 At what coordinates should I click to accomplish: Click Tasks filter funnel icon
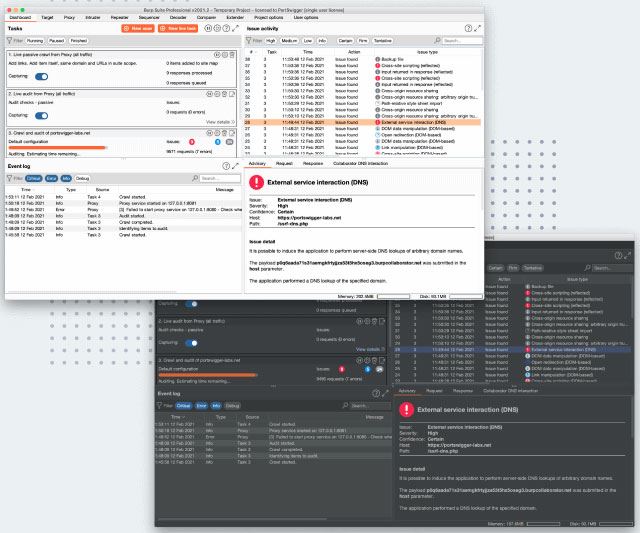(10, 40)
